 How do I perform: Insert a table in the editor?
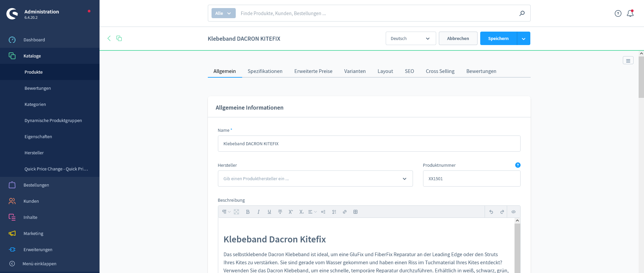pyautogui.click(x=355, y=212)
